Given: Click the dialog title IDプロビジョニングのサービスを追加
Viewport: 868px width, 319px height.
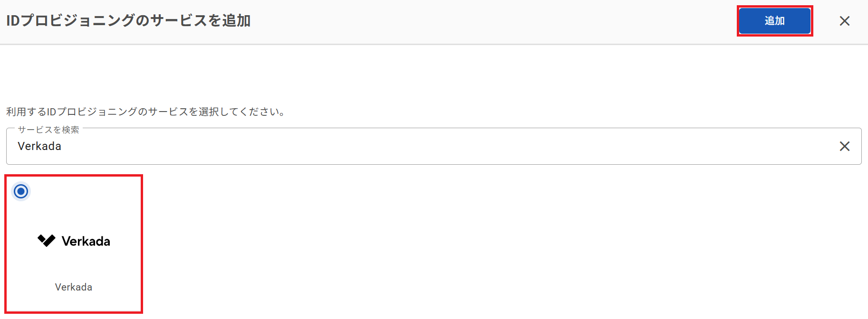Looking at the screenshot, I should (x=128, y=21).
